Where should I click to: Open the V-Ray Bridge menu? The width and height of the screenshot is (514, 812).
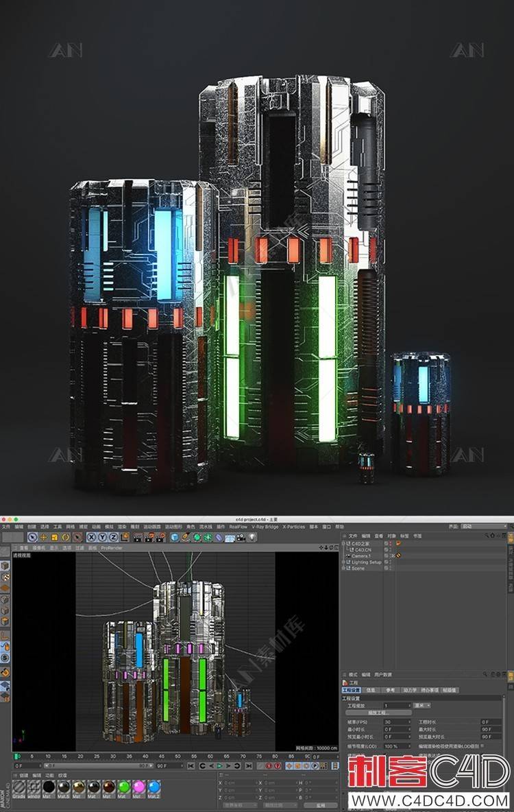coord(265,527)
